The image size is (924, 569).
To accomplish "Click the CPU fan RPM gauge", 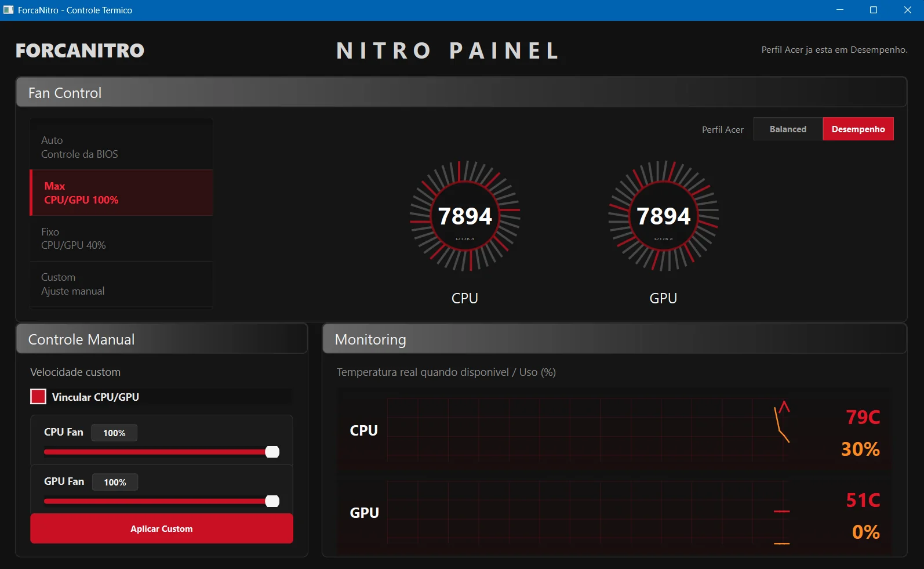I will coord(465,216).
